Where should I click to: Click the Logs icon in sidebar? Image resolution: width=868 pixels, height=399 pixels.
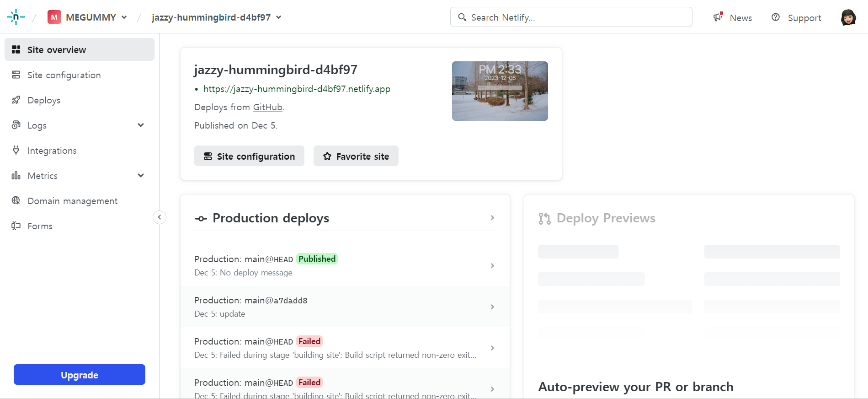pos(16,125)
